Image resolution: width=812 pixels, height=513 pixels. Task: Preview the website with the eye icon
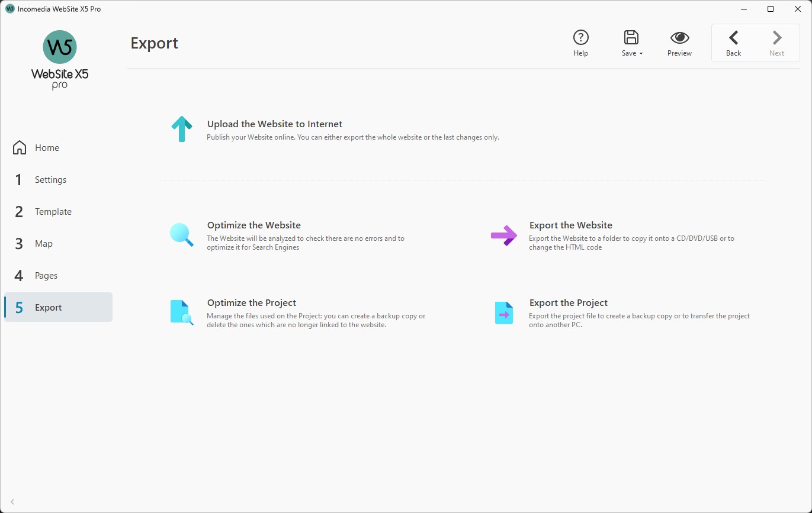(679, 37)
